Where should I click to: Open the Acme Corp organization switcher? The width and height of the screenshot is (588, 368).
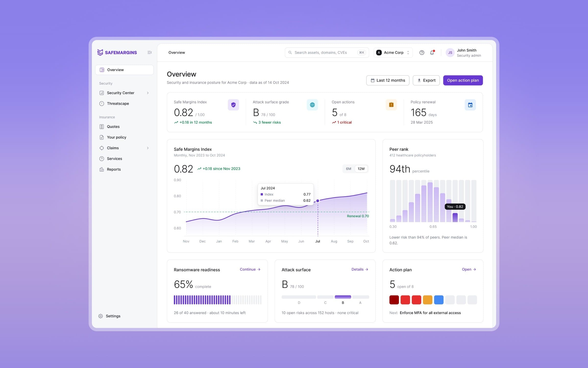(393, 53)
